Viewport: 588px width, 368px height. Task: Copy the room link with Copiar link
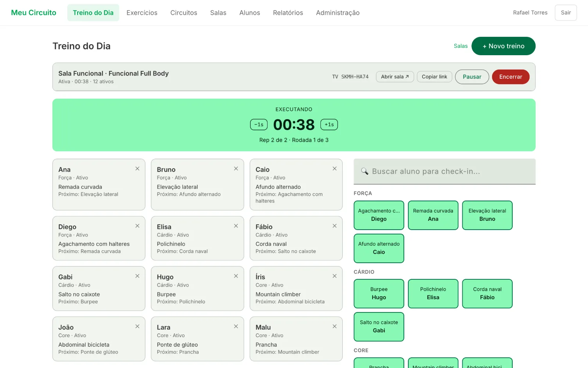[x=434, y=77]
